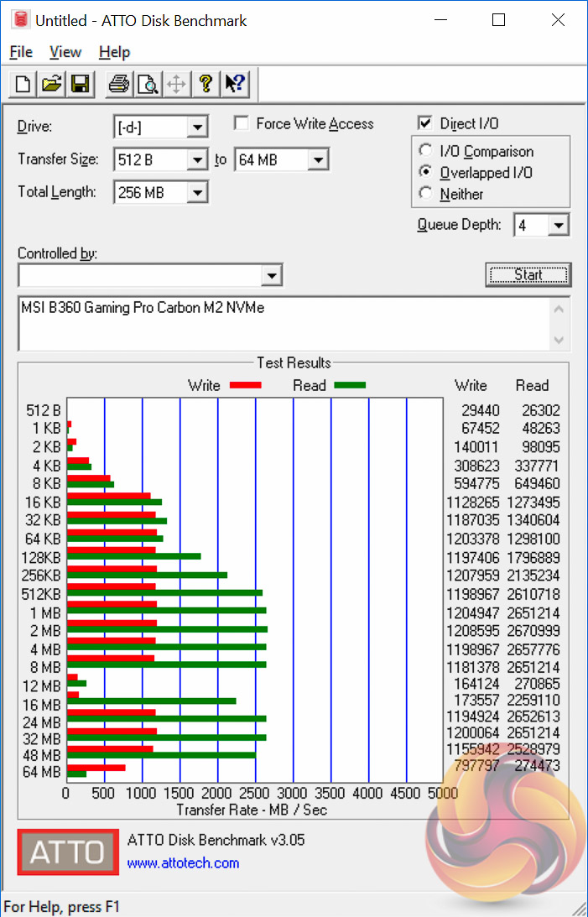The image size is (588, 917).
Task: Open Print Preview toolbar icon
Action: point(148,84)
